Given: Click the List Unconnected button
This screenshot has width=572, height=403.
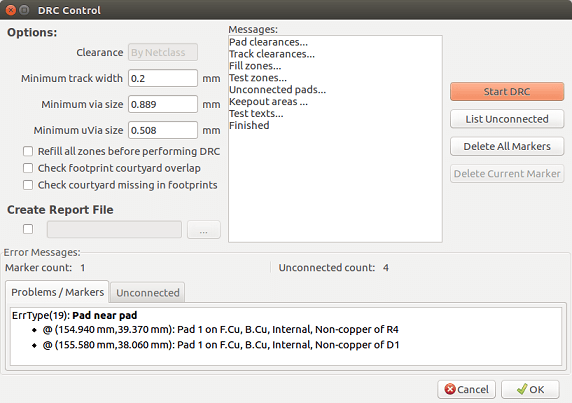Looking at the screenshot, I should coord(507,119).
